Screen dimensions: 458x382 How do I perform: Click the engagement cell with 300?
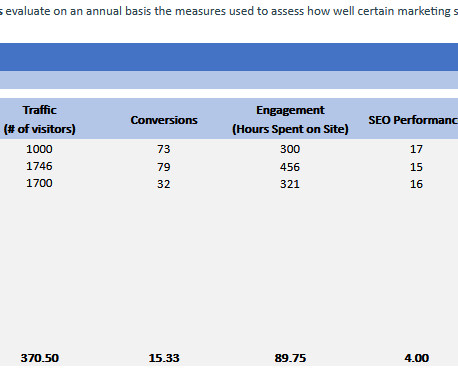coord(290,149)
